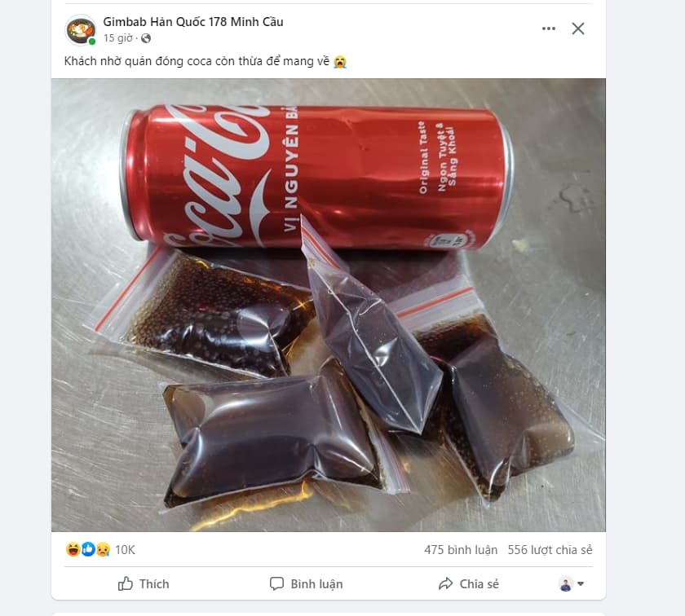Click the Gimbab Hàn Quốc page avatar
The width and height of the screenshot is (685, 616).
coord(80,29)
